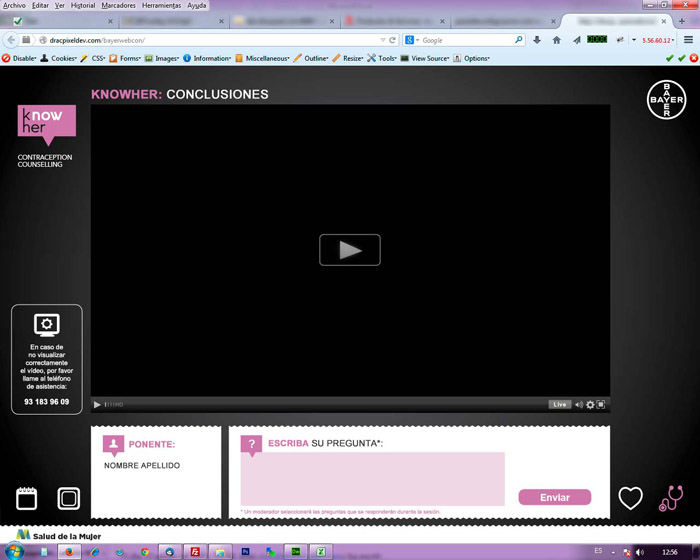Reload the page with the refresh icon
Viewport: 700px width, 560px height.
click(392, 40)
